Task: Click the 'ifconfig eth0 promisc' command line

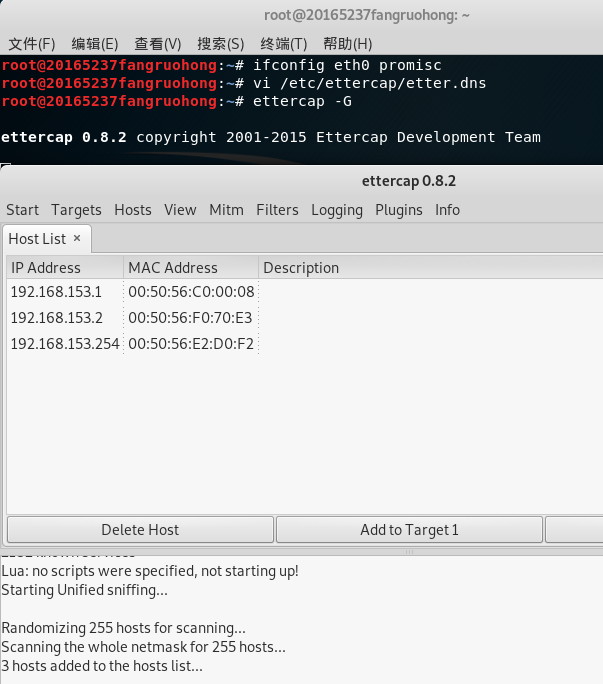Action: click(x=221, y=65)
